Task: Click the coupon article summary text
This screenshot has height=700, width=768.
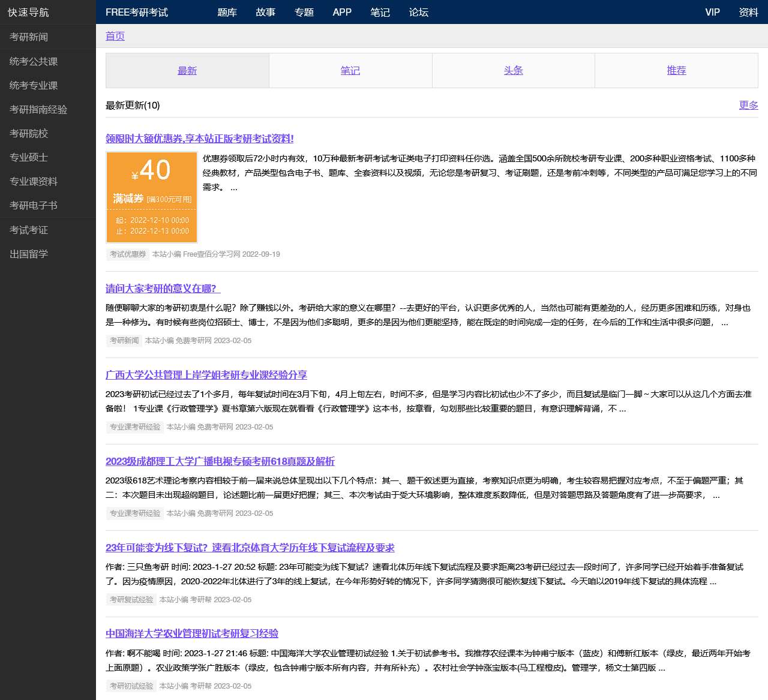Action: click(x=480, y=173)
